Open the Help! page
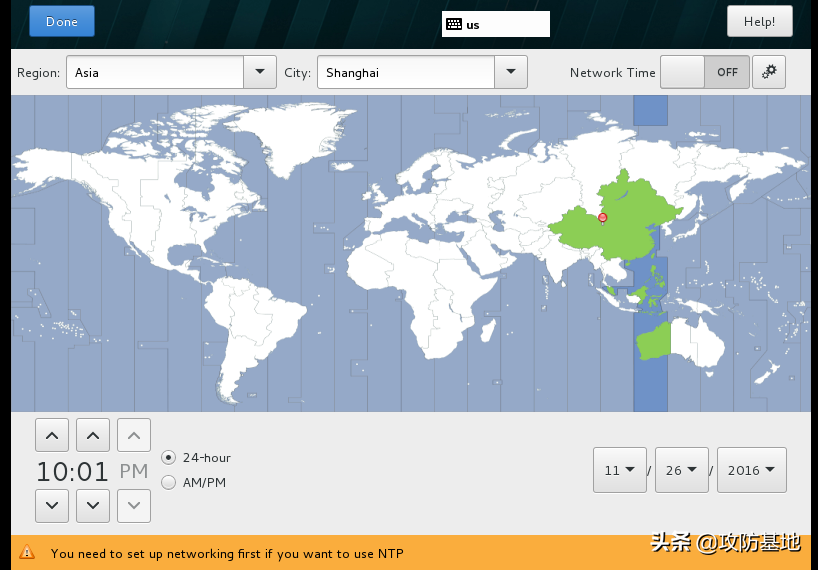Viewport: 818px width, 570px height. (x=760, y=21)
